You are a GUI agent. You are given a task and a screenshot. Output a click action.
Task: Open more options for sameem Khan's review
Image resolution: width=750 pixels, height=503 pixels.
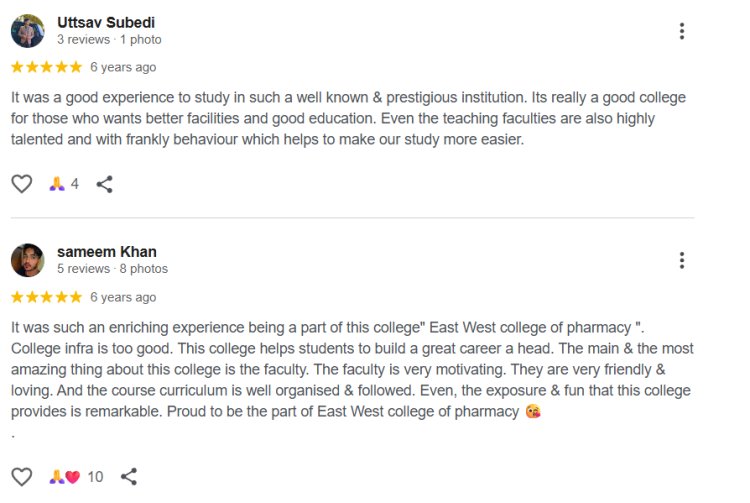click(682, 261)
